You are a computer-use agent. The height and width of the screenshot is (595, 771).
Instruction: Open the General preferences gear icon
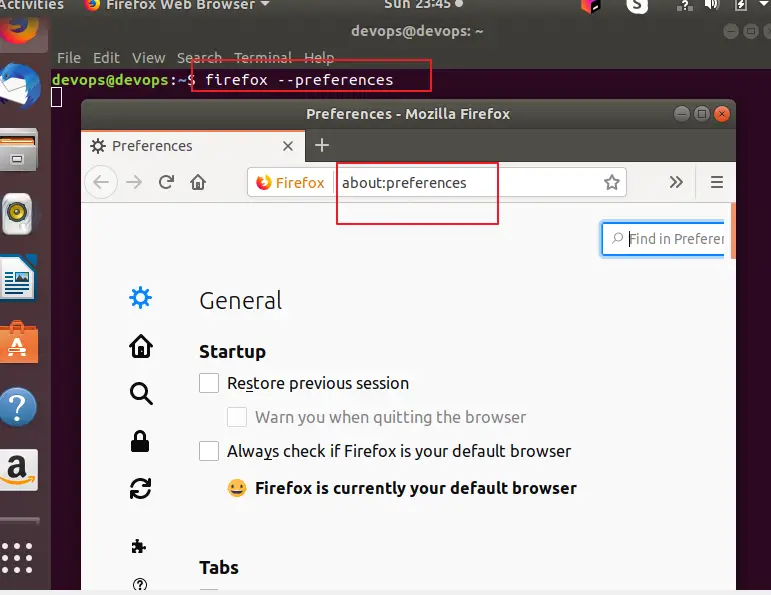[x=141, y=298]
